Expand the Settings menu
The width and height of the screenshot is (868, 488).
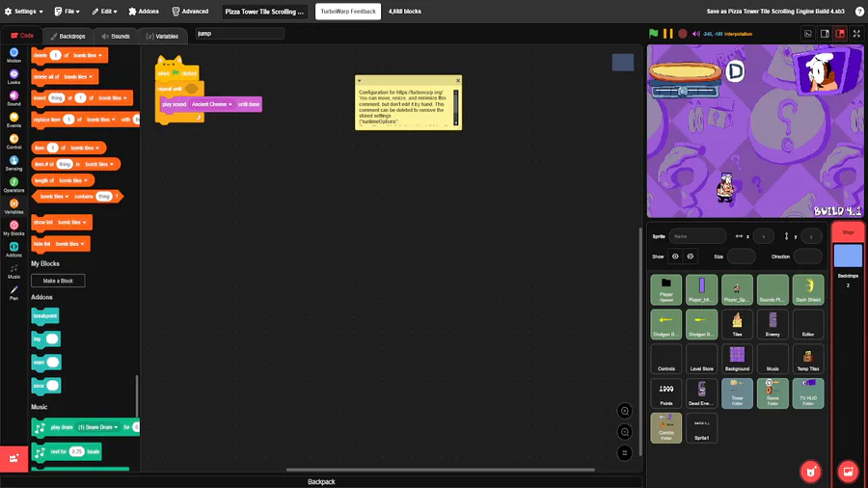pyautogui.click(x=24, y=11)
